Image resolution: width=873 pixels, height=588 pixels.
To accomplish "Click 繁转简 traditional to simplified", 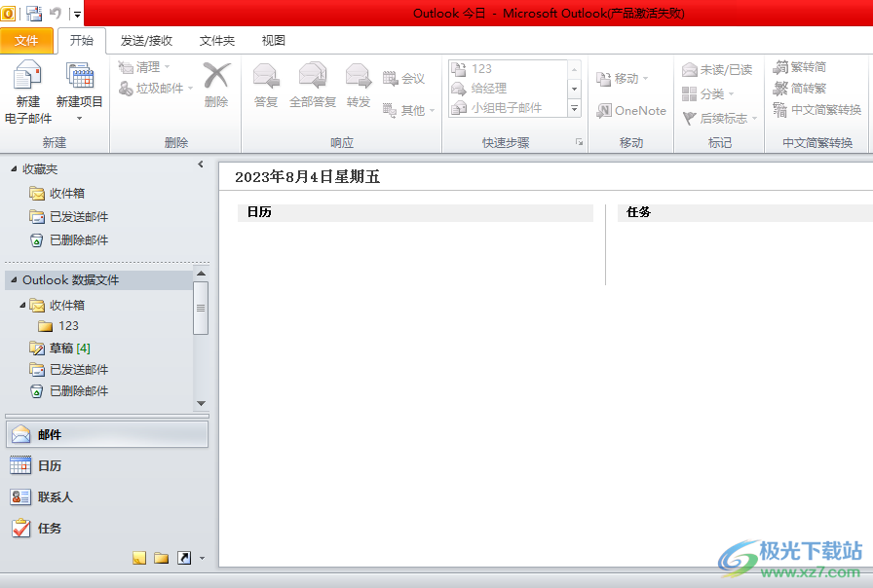I will tap(800, 67).
